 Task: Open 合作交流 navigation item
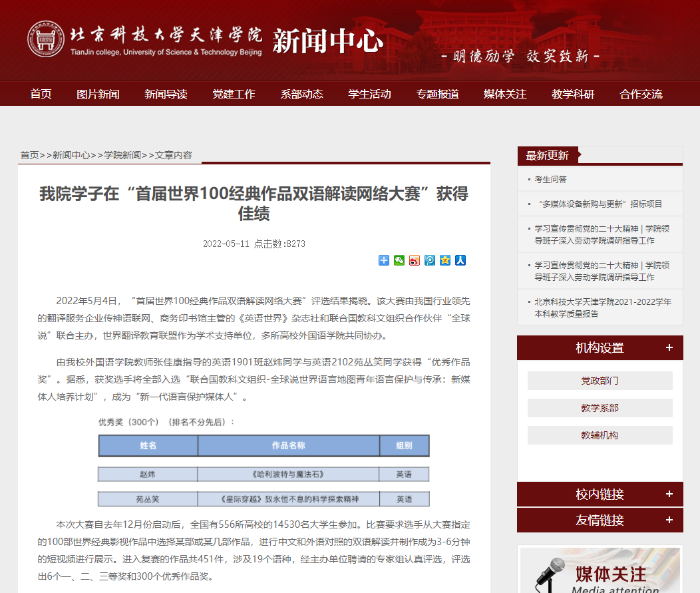click(x=641, y=94)
